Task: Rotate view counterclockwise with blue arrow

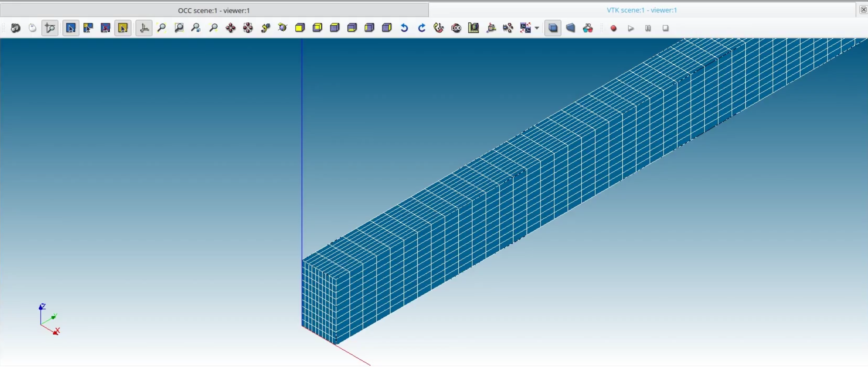Action: [x=404, y=28]
